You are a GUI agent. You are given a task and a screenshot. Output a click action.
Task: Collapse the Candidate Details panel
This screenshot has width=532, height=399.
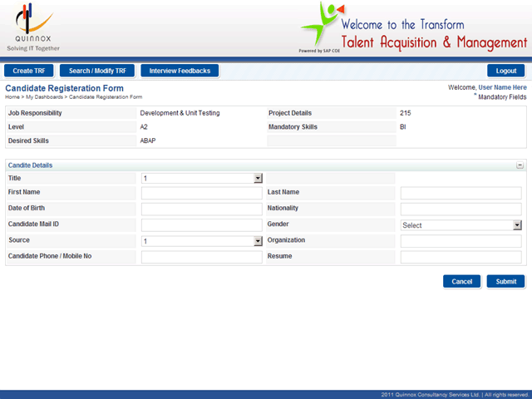(520, 165)
